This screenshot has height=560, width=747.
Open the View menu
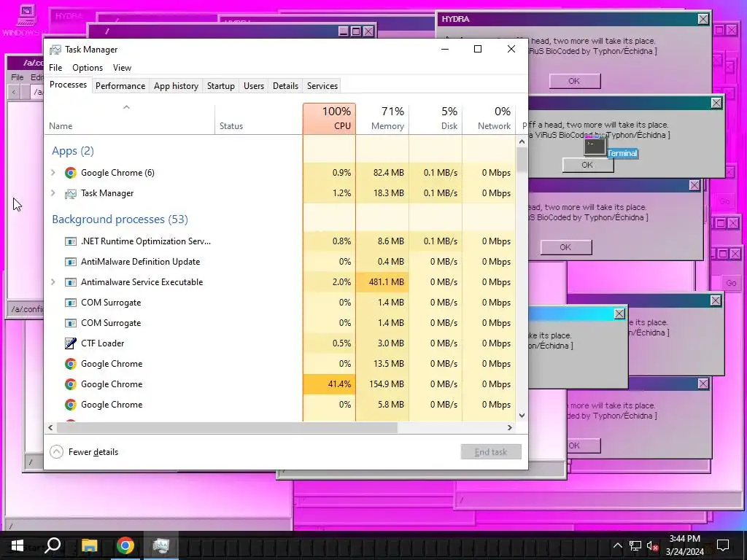click(x=122, y=68)
